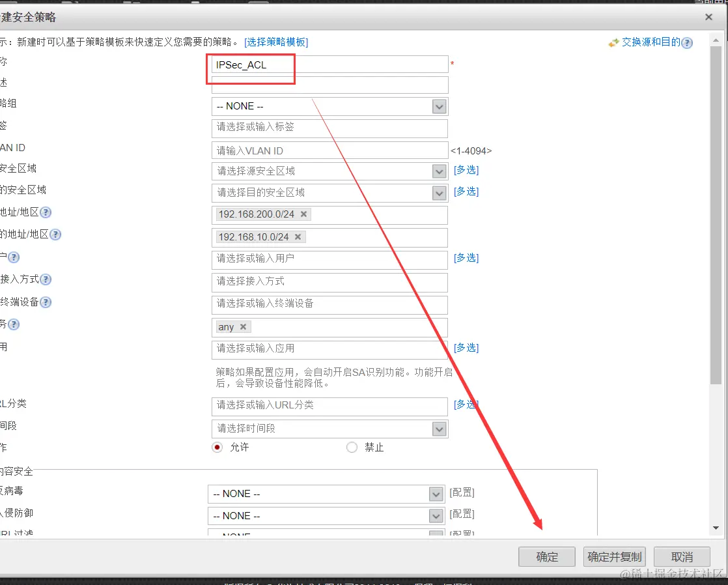Click the VLAN ID input field
The height and width of the screenshot is (585, 728).
[x=329, y=150]
